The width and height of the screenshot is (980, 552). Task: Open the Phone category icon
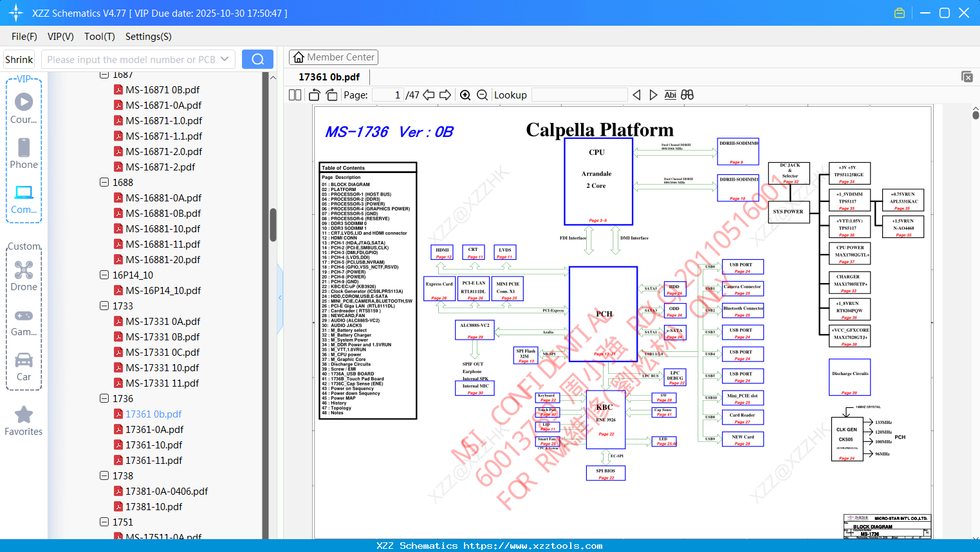pyautogui.click(x=24, y=153)
